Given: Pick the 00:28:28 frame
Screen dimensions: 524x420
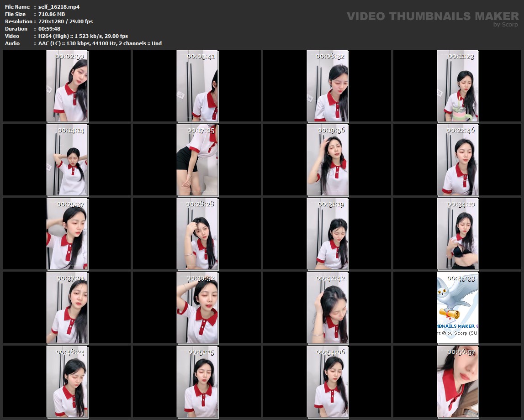Looking at the screenshot, I should point(197,234).
